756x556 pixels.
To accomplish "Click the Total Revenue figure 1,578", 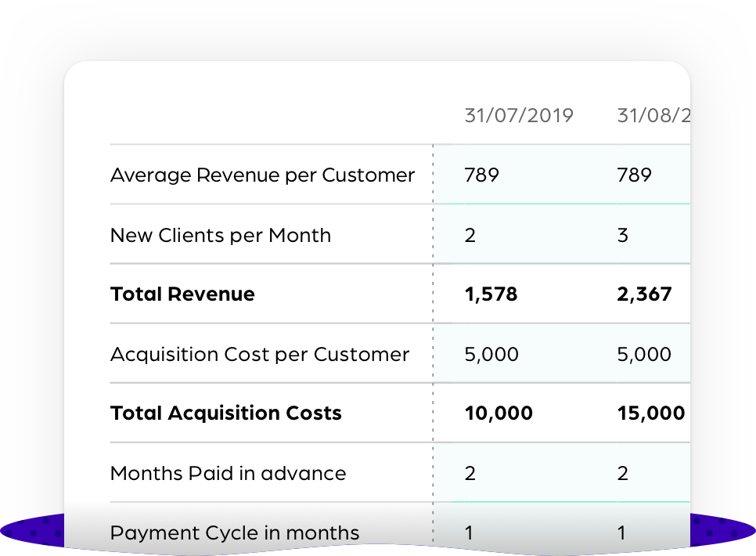I will tap(491, 294).
